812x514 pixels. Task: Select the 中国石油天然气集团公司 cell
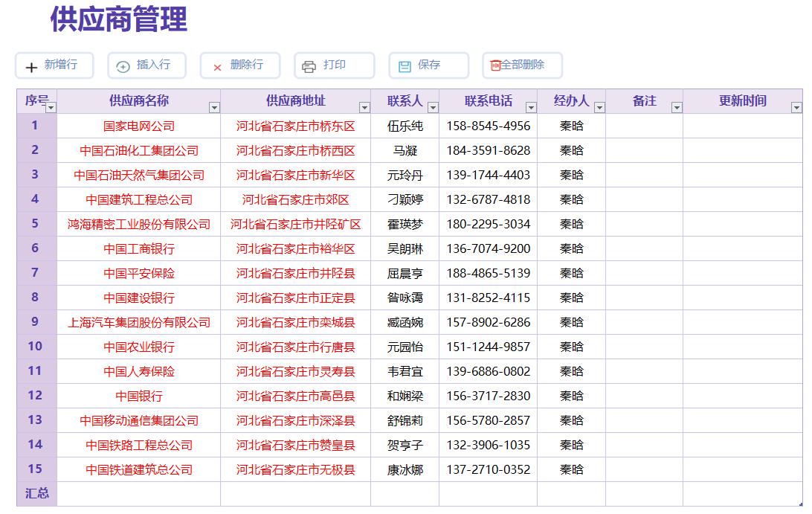[139, 175]
